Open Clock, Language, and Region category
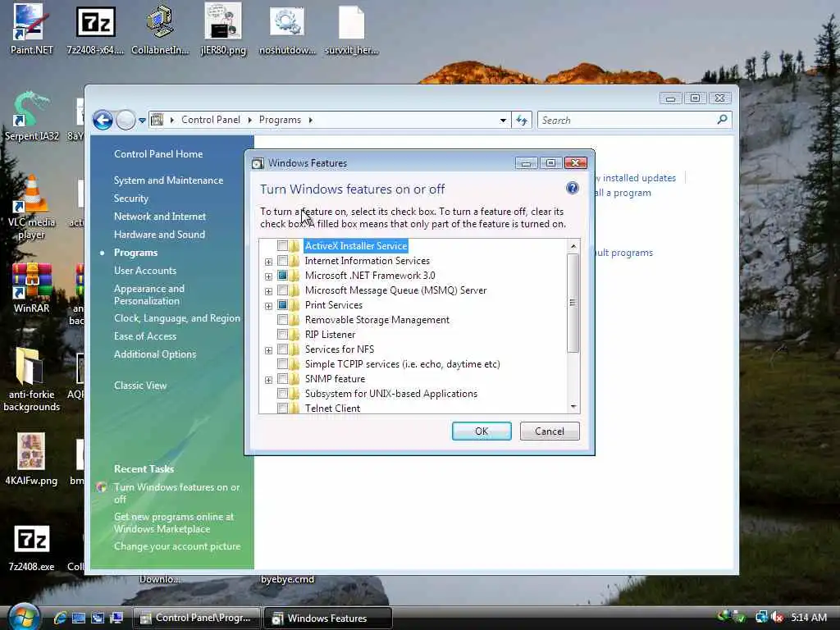840x630 pixels. coord(177,318)
